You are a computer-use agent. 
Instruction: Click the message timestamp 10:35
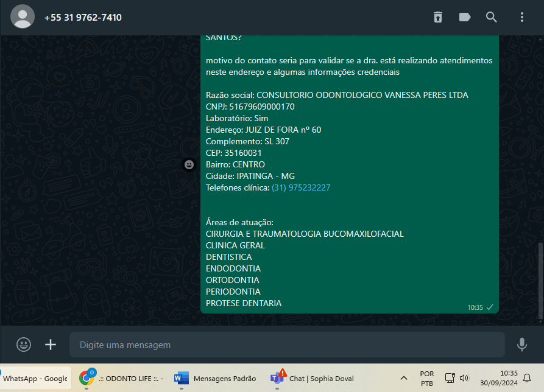[475, 307]
